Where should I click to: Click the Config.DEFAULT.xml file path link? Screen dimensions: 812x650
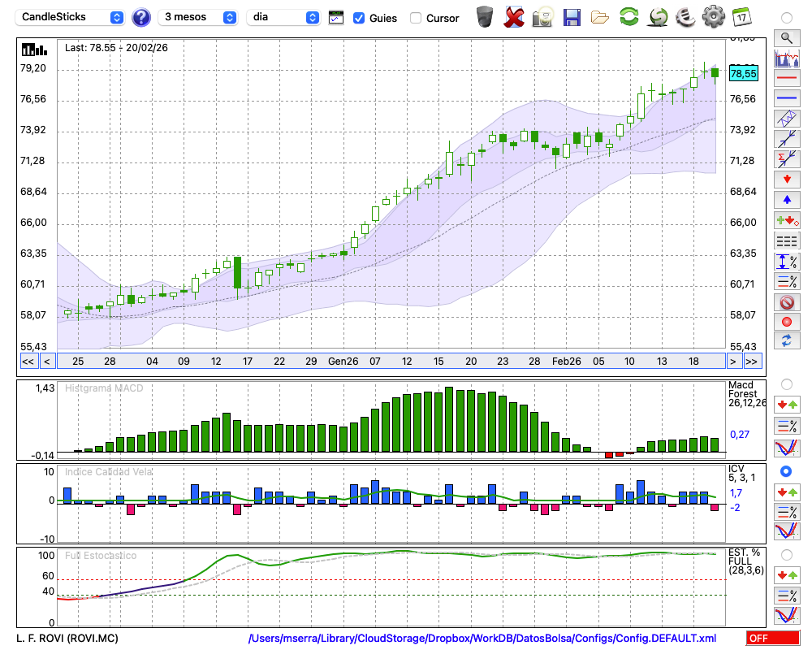pyautogui.click(x=482, y=639)
